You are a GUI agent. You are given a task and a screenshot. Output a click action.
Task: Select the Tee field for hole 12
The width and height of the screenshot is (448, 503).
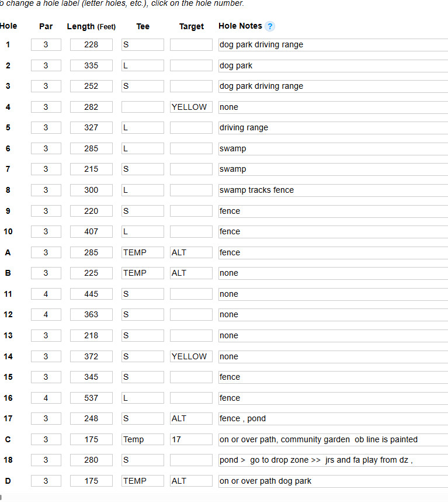[x=143, y=314]
